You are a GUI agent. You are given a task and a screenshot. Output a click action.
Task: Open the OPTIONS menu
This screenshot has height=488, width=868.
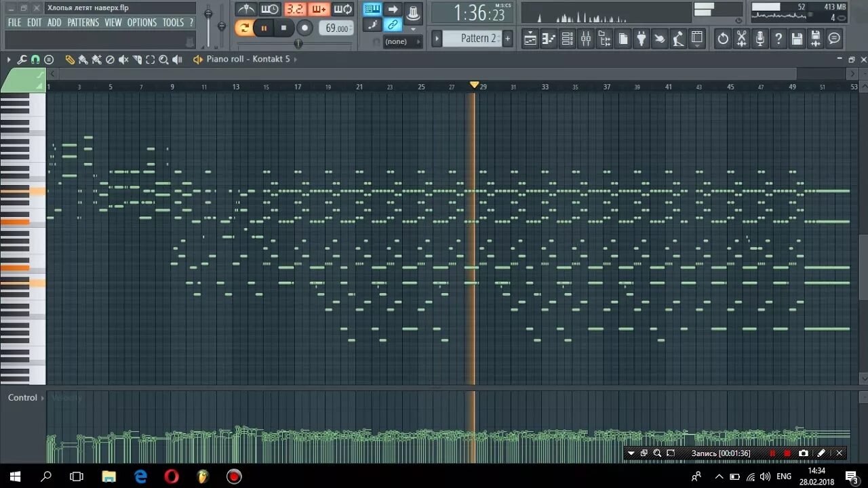click(x=142, y=22)
